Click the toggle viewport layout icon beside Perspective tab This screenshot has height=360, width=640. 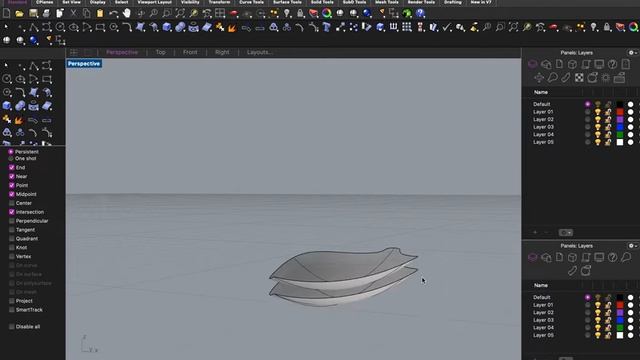[x=74, y=52]
